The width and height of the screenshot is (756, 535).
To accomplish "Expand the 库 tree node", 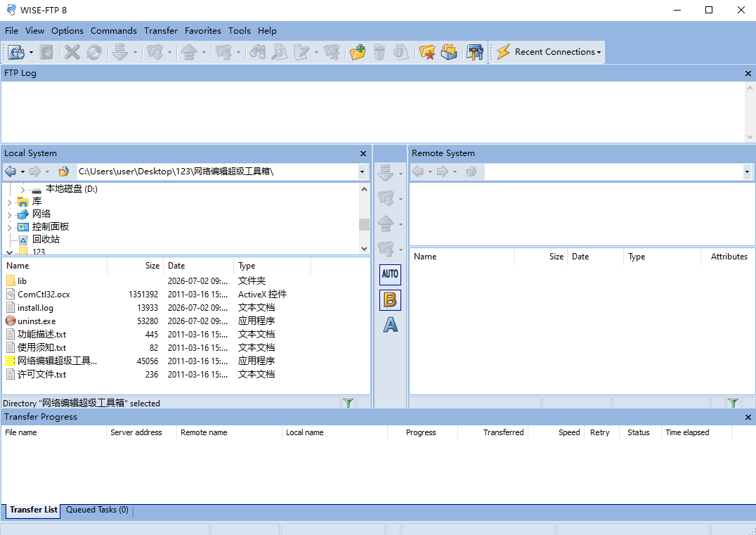I will pos(10,202).
